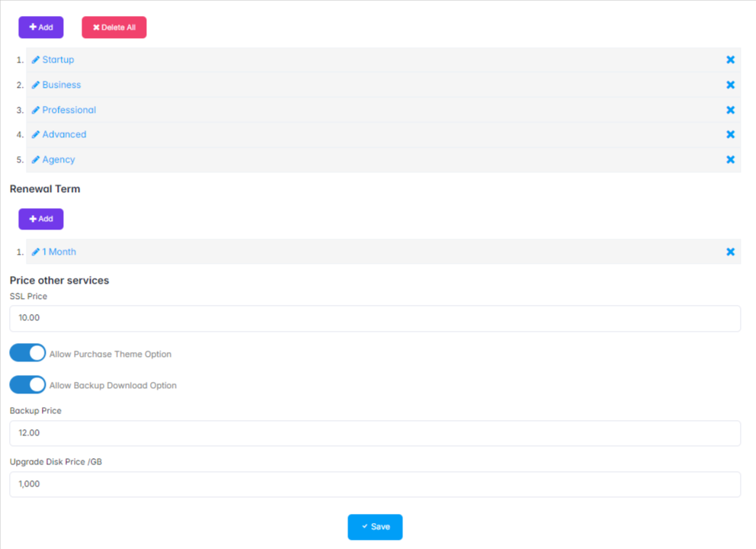Click Add under Renewal Term
This screenshot has width=756, height=549.
pyautogui.click(x=40, y=219)
